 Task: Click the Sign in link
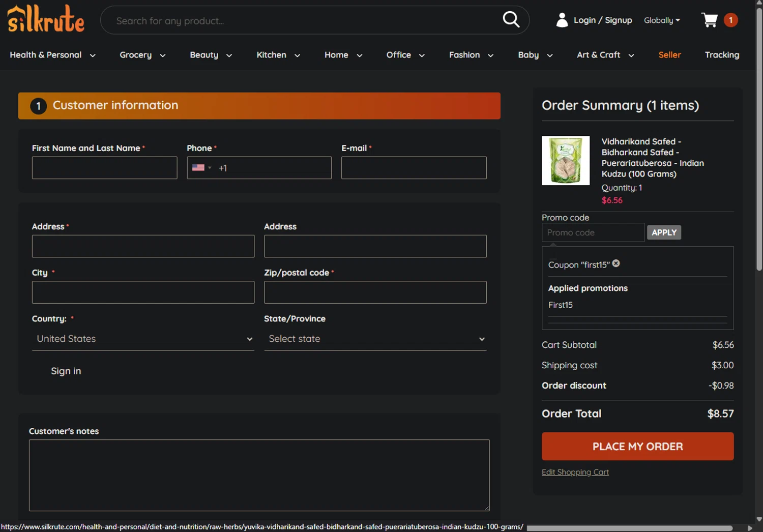[x=66, y=371]
